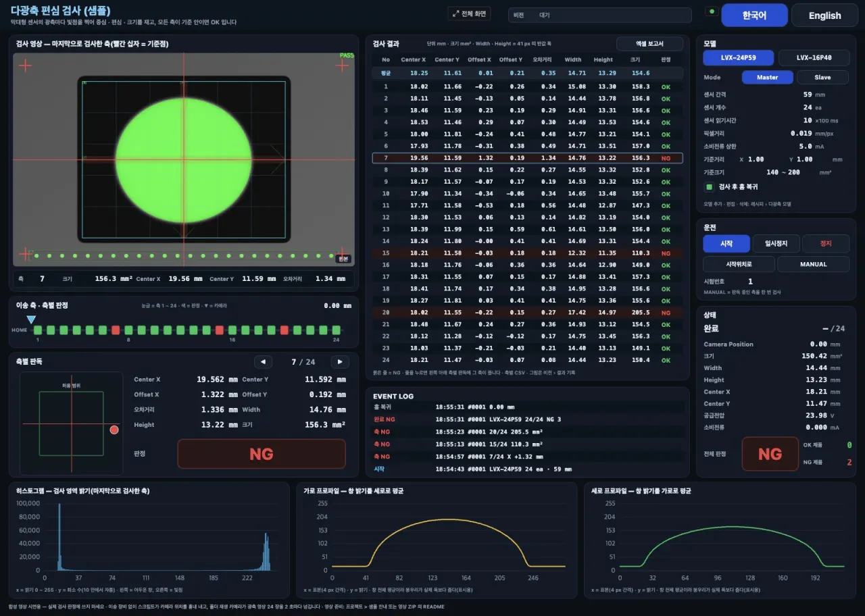Open the 엑셀 보고서 report
Image resolution: width=865 pixels, height=616 pixels.
tap(649, 43)
